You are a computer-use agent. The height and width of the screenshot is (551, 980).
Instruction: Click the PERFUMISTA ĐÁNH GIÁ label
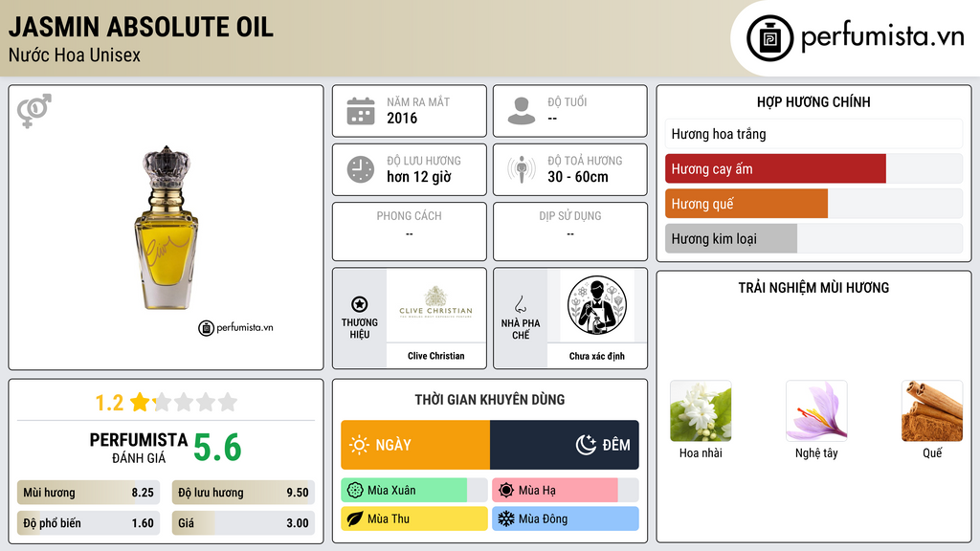click(139, 448)
